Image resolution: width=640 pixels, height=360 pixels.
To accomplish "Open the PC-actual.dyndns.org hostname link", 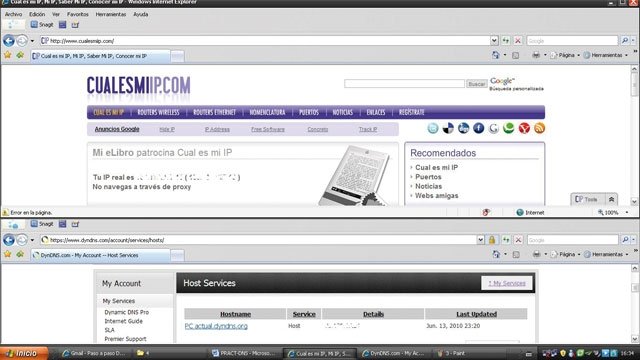I will [x=216, y=326].
